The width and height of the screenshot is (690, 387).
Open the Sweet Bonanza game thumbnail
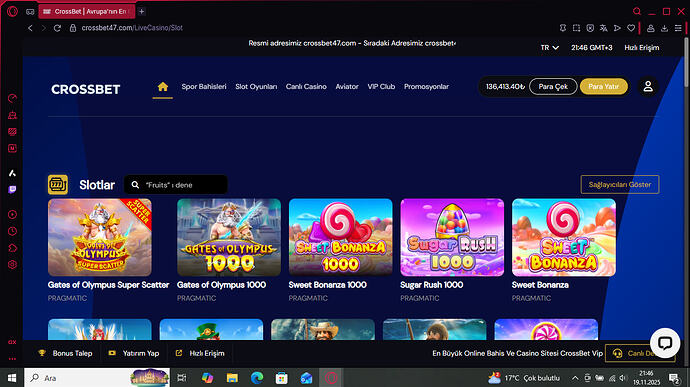(x=564, y=237)
